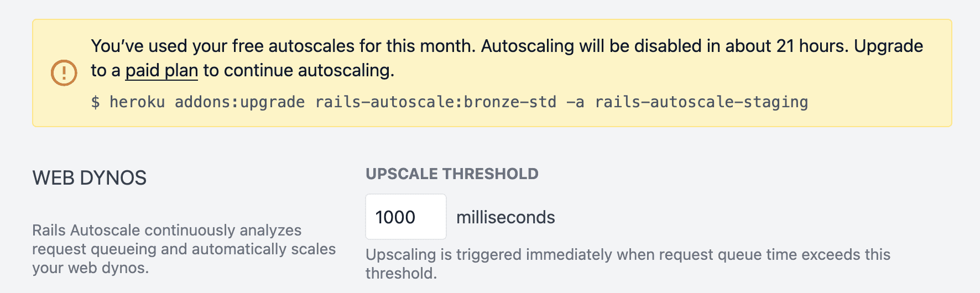The image size is (980, 293).
Task: Click the -a flag in the command
Action: 575,102
